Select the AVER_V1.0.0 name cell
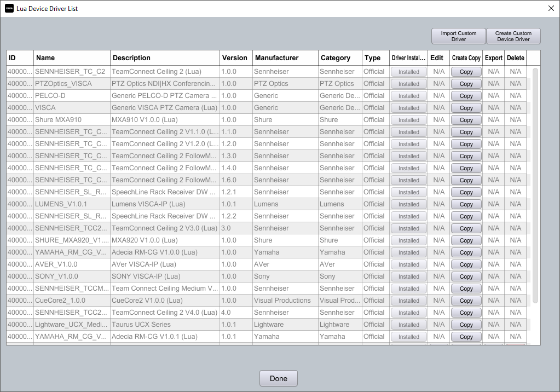 point(72,264)
